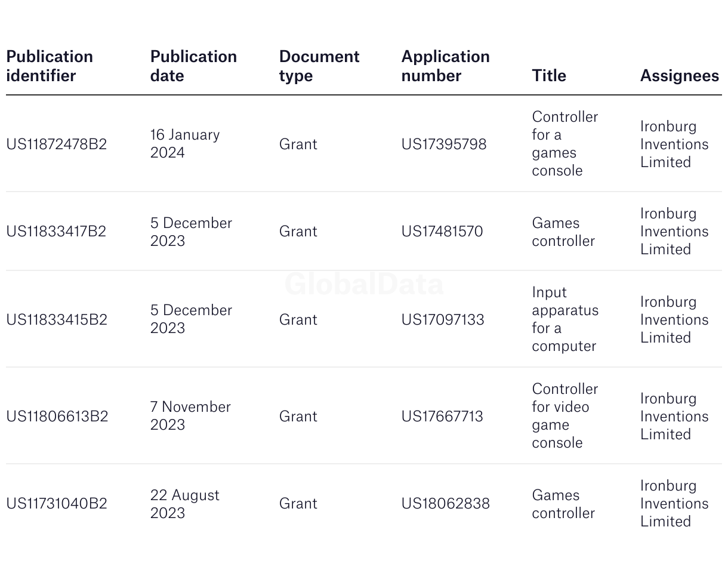Select publication identifier US11833415B2
The width and height of the screenshot is (728, 567).
tap(57, 320)
